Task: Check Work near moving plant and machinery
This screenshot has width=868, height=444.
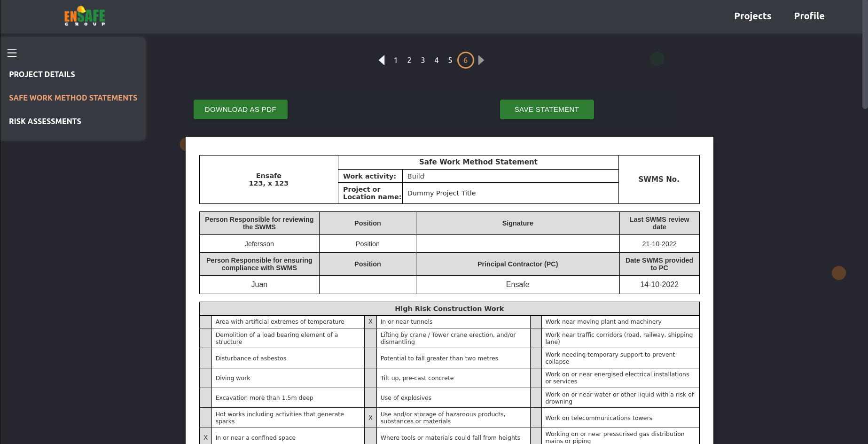Action: 536,322
